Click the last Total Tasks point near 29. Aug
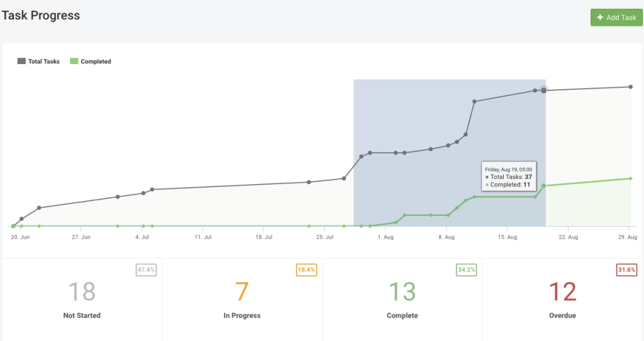Image resolution: width=644 pixels, height=341 pixels. [x=630, y=87]
